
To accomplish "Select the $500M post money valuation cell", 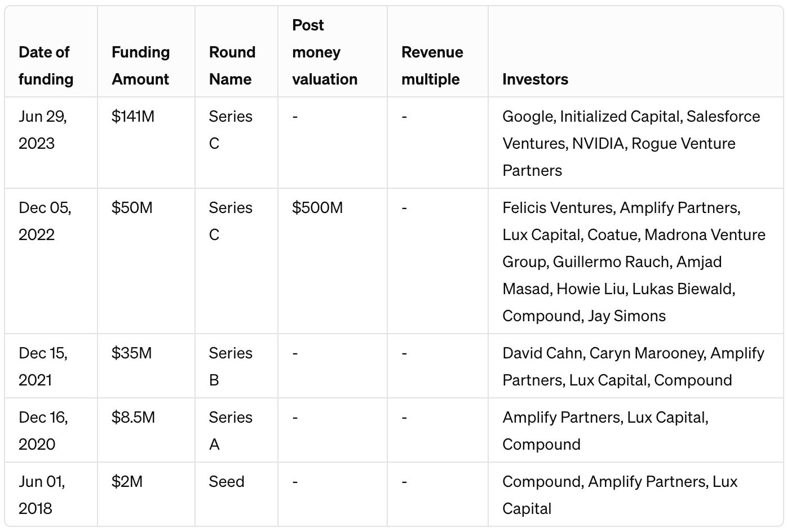I will 333,261.
